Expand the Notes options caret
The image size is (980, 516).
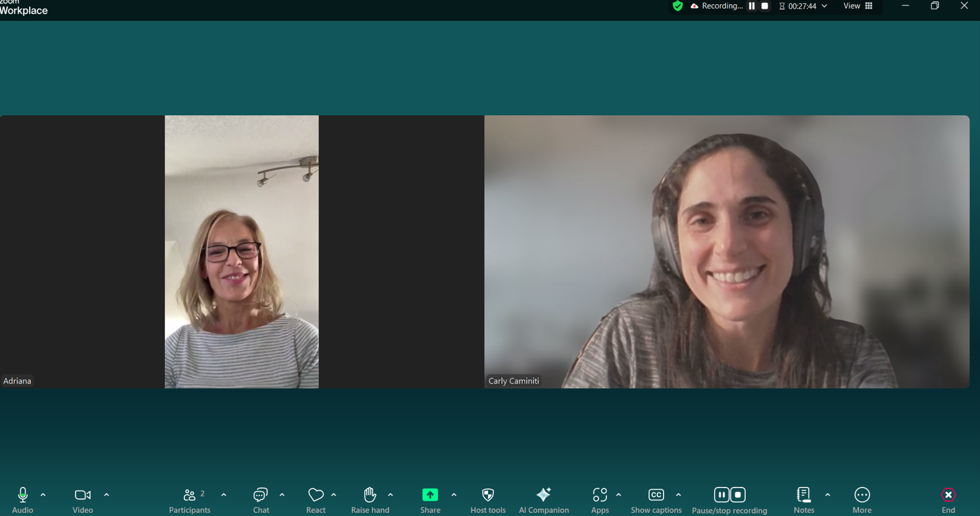point(828,495)
